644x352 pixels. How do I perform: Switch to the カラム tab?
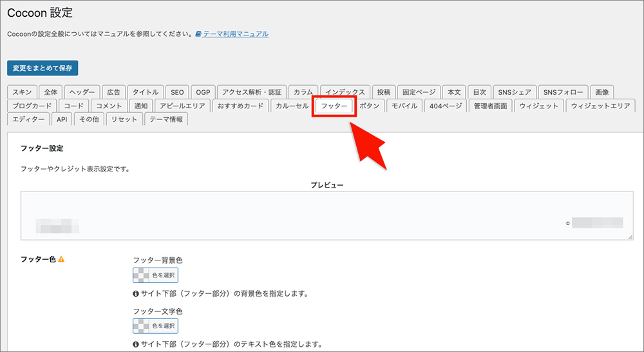303,92
